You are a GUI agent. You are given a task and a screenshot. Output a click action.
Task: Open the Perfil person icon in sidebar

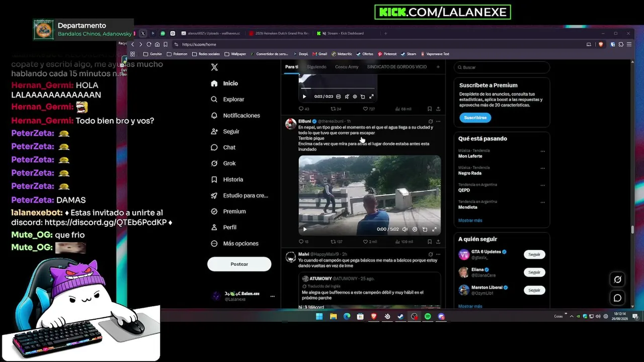tap(214, 227)
